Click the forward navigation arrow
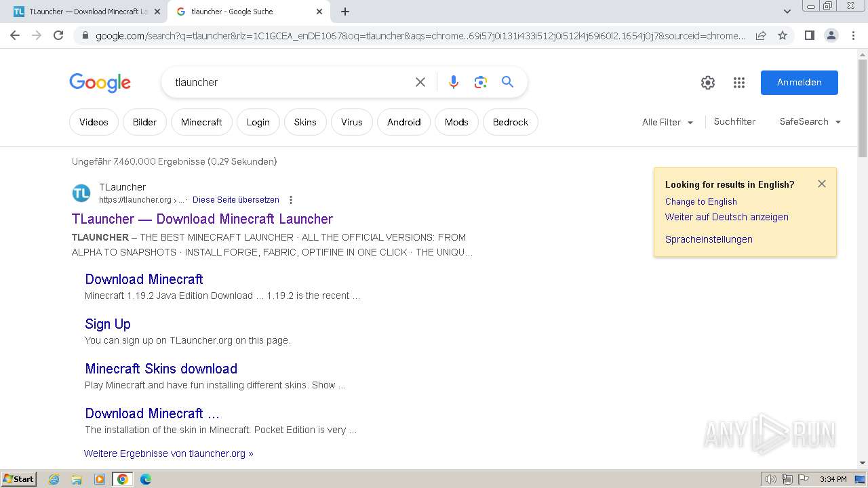Screen dimensions: 868x488 [37, 35]
